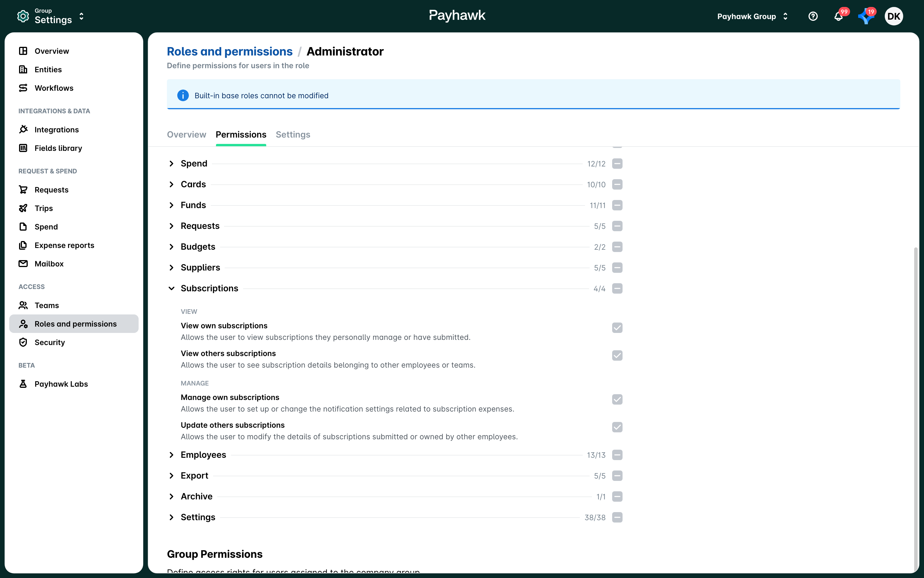Click the Payhawk Labs flask icon
924x578 pixels.
tap(23, 384)
